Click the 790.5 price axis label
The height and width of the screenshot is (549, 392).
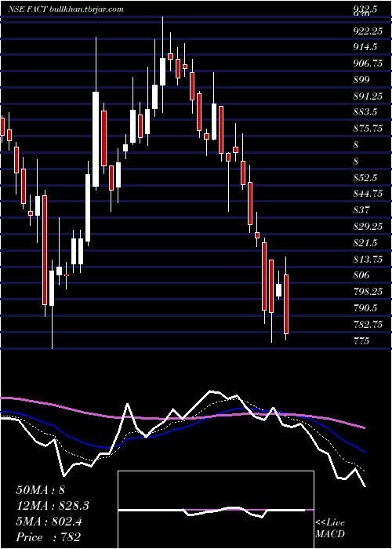click(365, 307)
